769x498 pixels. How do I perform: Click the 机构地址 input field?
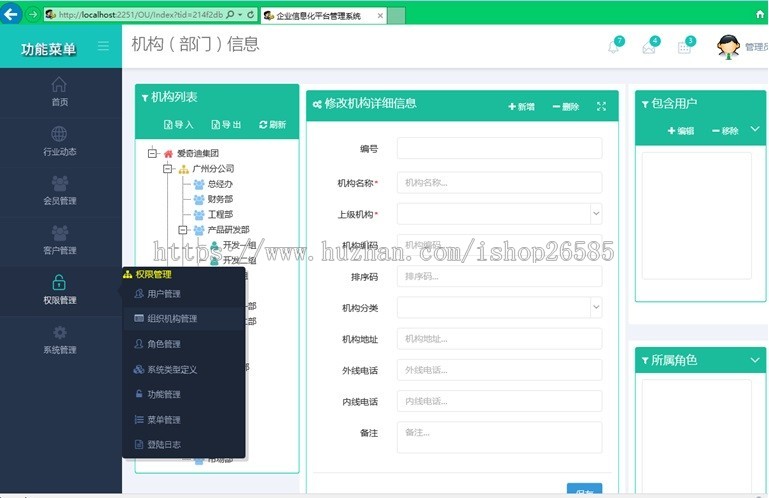pos(499,339)
